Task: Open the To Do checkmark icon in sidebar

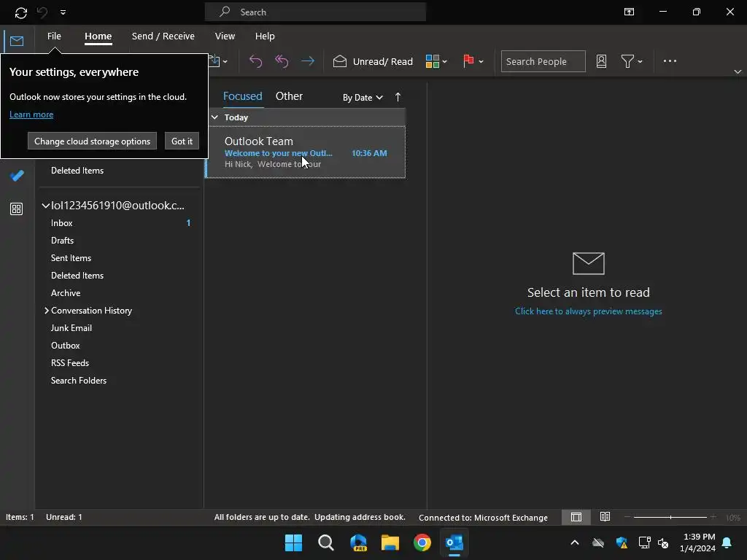Action: (17, 176)
